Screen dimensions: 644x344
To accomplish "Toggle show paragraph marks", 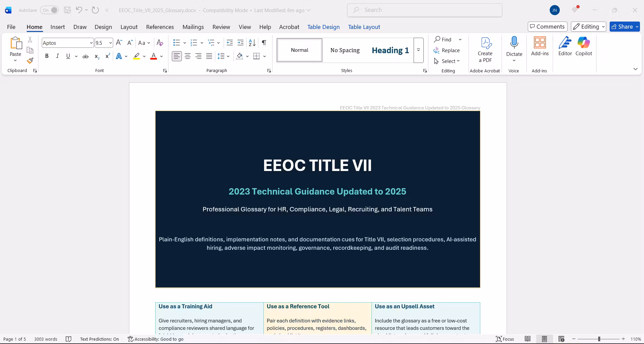I will [264, 43].
